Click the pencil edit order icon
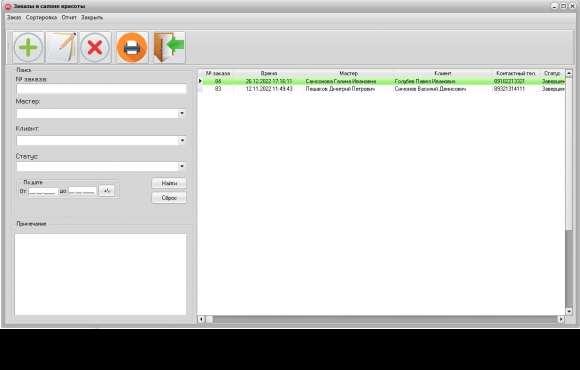 pos(61,47)
